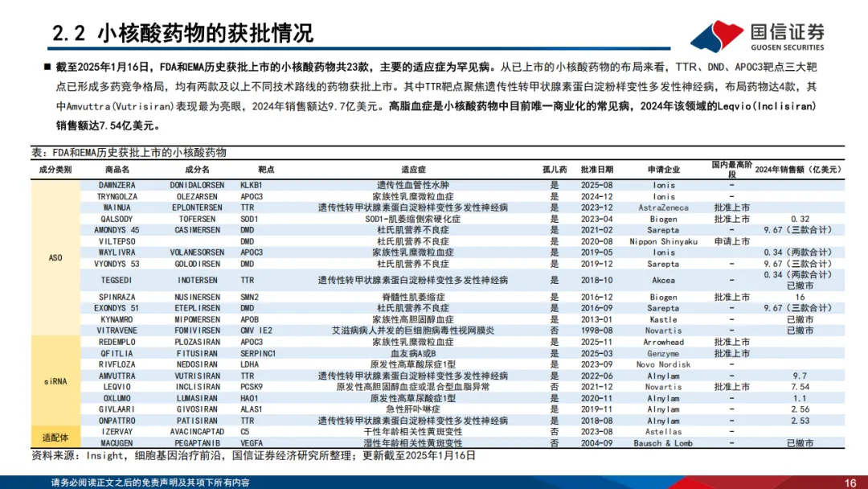This screenshot has height=489, width=868.
Task: Click the Guosen Securities logo
Action: (757, 36)
